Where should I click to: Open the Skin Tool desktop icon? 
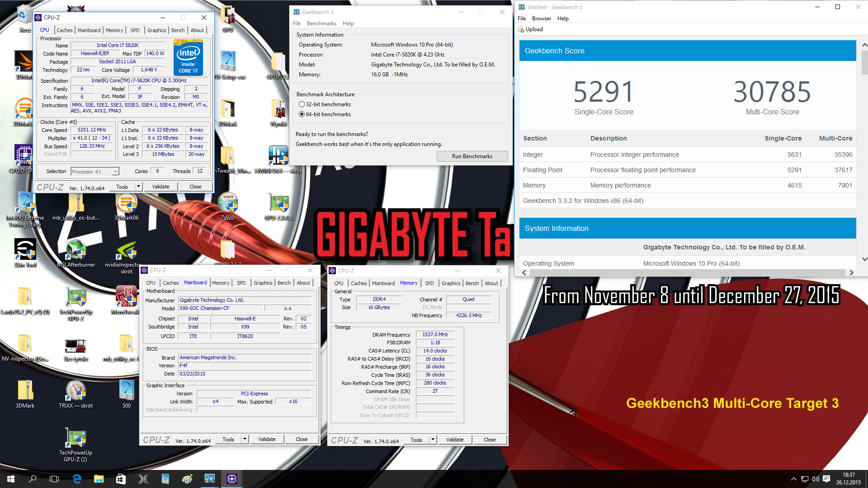(25, 250)
